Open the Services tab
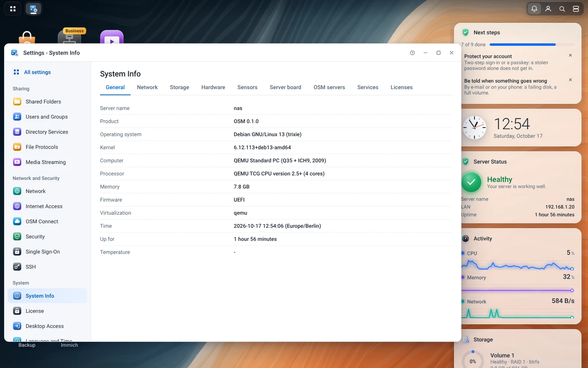 coord(368,88)
